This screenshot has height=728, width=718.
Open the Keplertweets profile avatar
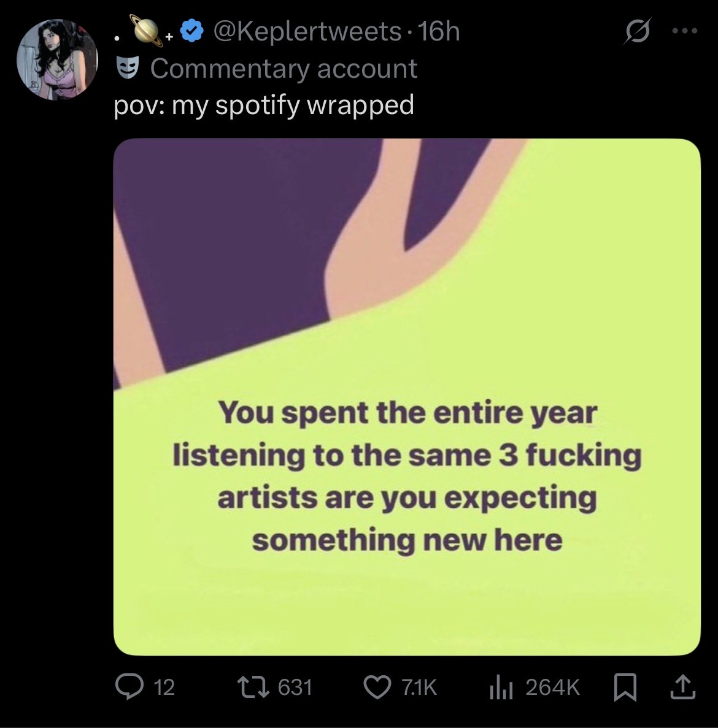tap(57, 59)
